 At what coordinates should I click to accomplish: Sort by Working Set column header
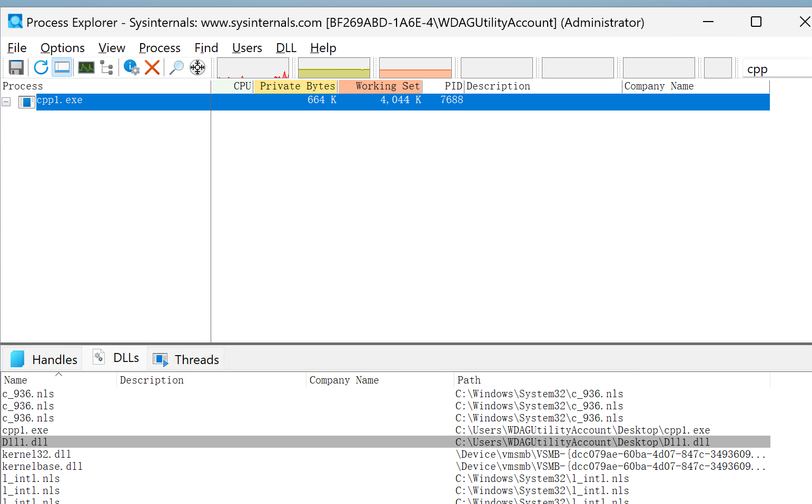coord(380,86)
